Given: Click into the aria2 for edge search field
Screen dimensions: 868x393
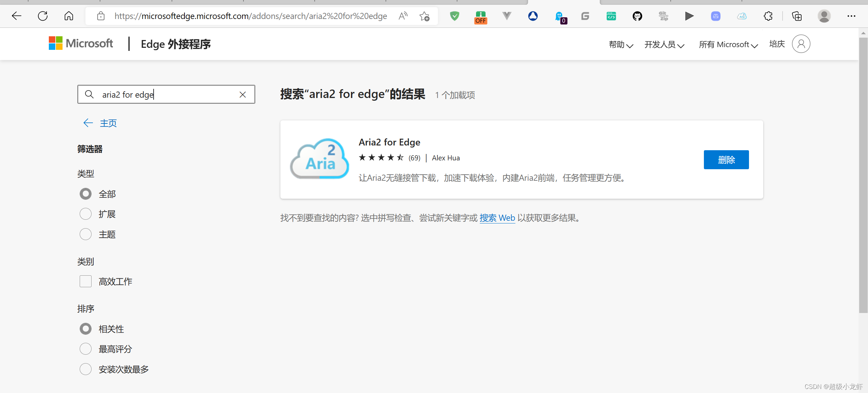Looking at the screenshot, I should coord(166,94).
